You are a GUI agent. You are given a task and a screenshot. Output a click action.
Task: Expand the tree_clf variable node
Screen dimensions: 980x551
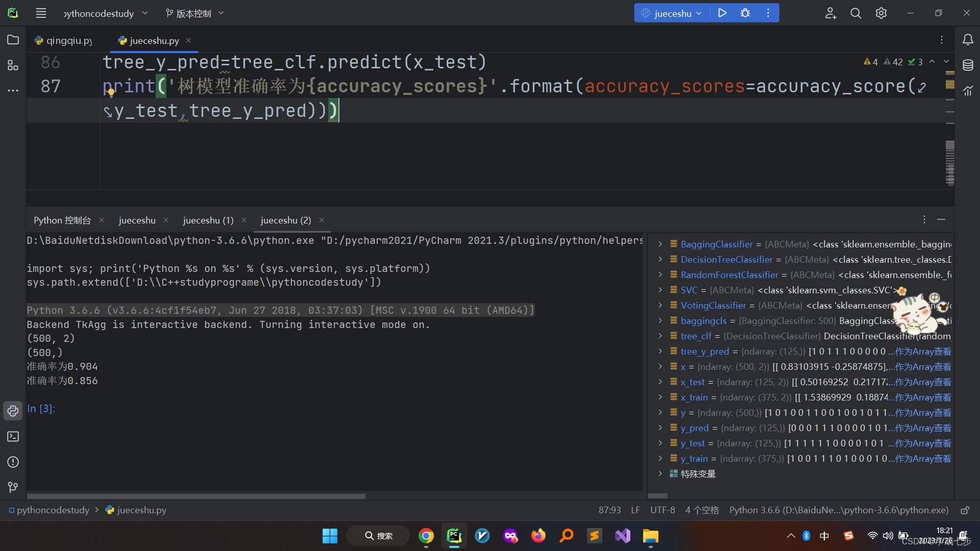pos(660,336)
